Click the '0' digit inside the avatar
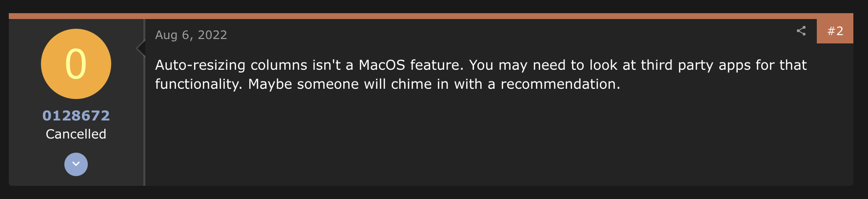This screenshot has height=199, width=868. point(76,64)
